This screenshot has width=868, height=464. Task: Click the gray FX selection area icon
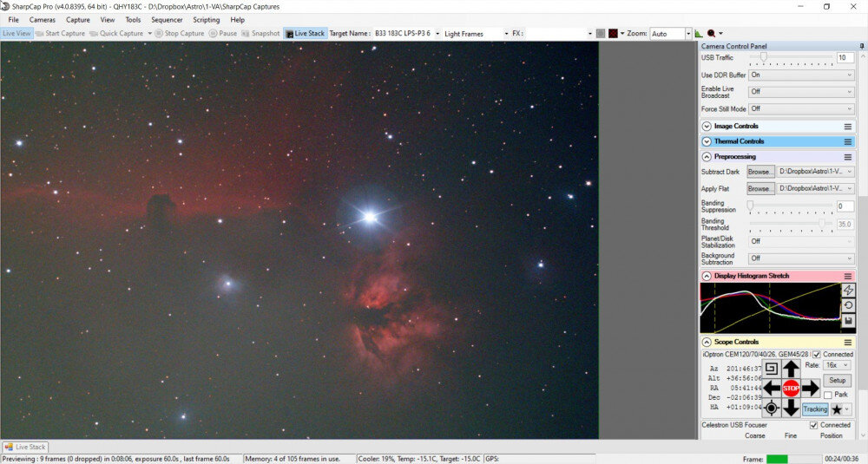pos(601,33)
